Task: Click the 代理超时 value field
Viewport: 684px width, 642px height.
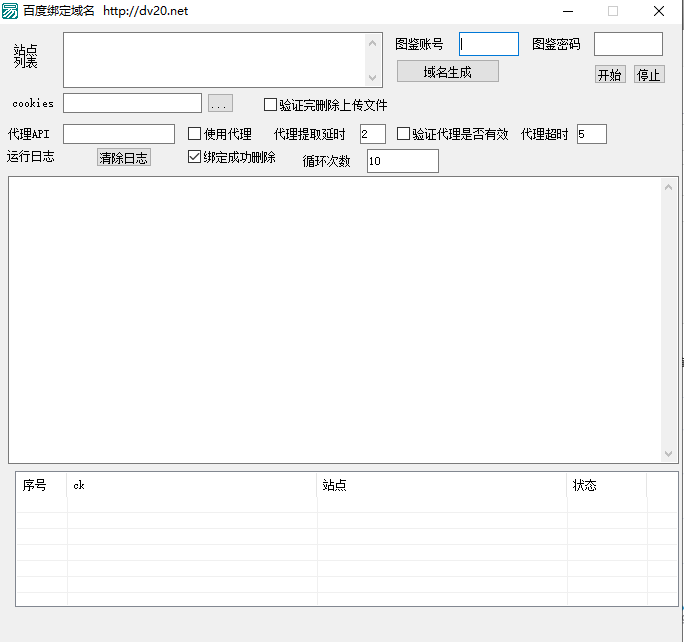Action: point(592,134)
